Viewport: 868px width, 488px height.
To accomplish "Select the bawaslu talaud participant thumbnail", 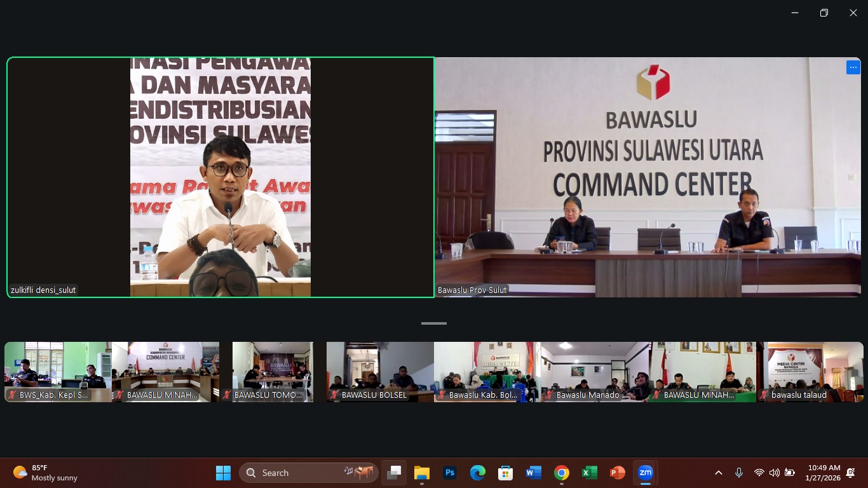I will click(810, 372).
